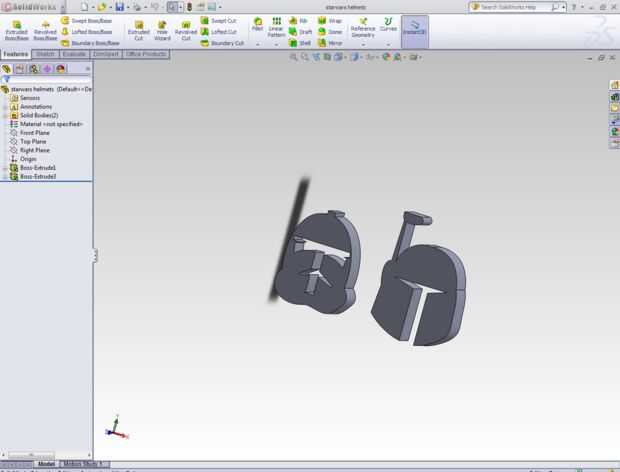
Task: Click the Zoom to Fit view icon
Action: (x=293, y=57)
